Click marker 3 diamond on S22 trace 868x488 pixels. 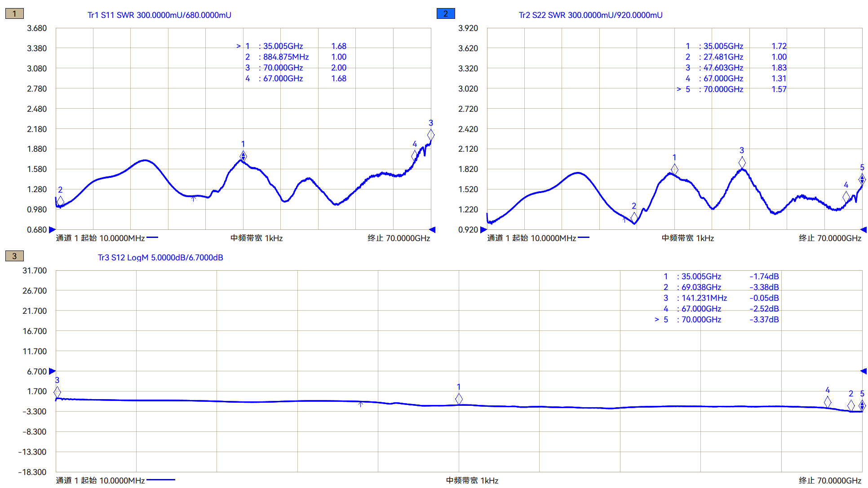[742, 162]
